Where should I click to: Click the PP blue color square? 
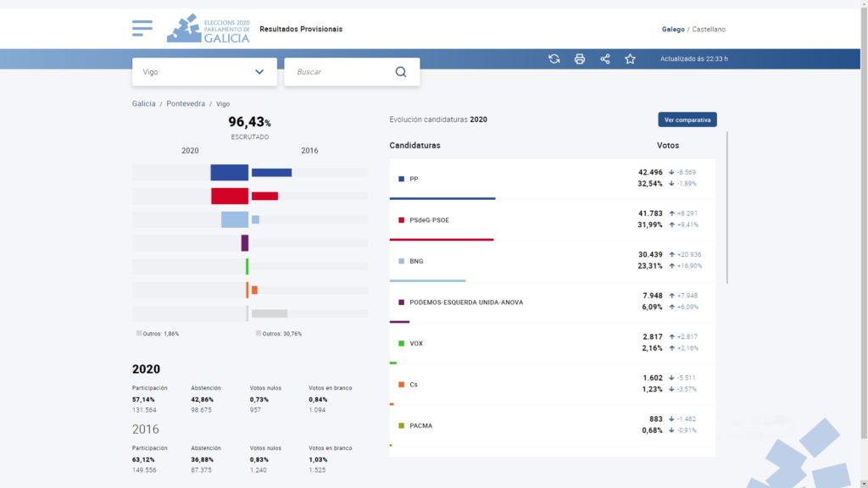coord(401,180)
